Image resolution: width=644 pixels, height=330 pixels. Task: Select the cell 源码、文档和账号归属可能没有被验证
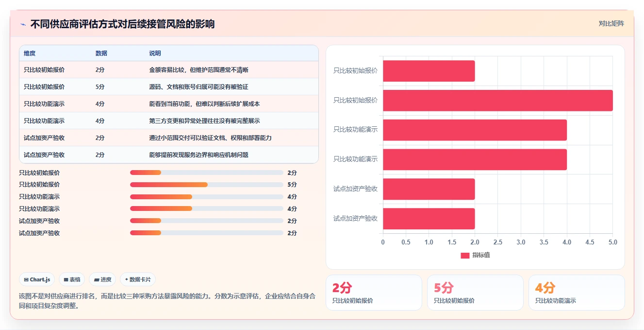click(199, 87)
